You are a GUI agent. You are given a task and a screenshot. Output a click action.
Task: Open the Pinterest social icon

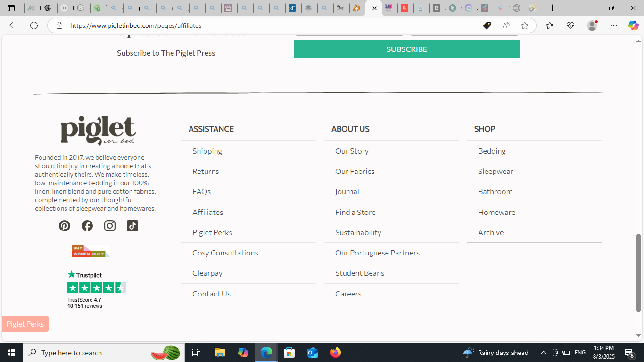65,226
